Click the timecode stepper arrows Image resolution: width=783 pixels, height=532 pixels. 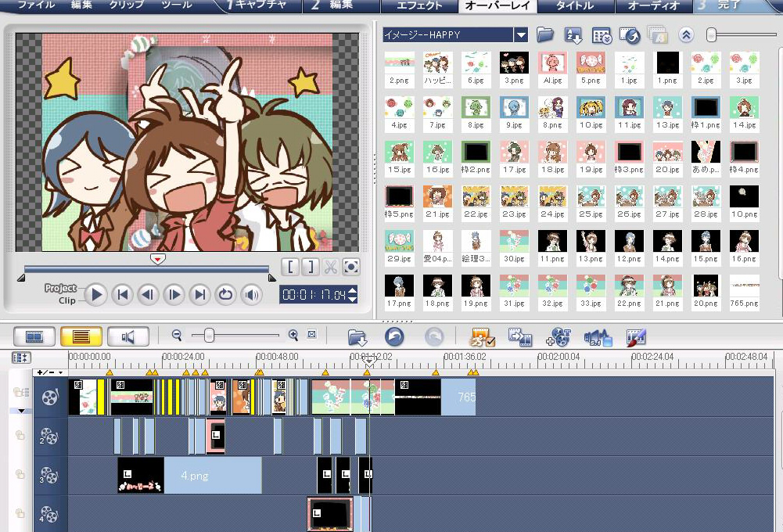point(353,295)
